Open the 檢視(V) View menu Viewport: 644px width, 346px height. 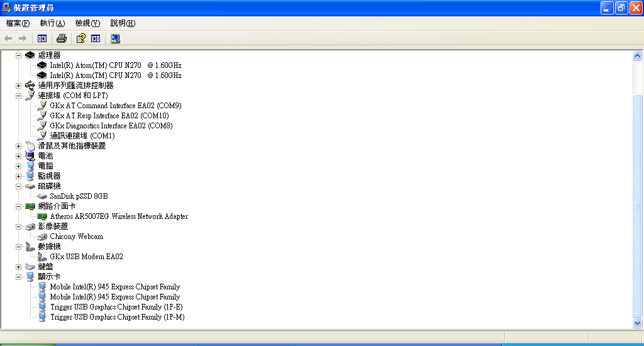pos(87,23)
